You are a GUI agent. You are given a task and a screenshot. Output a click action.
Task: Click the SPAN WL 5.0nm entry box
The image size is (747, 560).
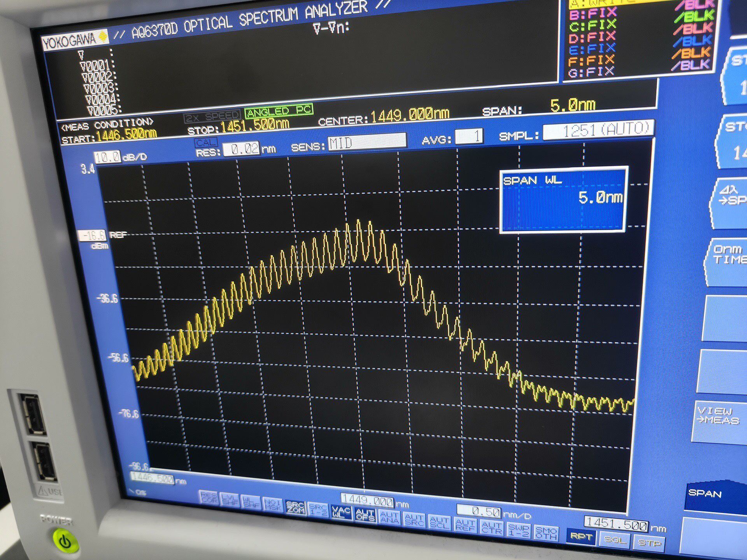[x=563, y=199]
